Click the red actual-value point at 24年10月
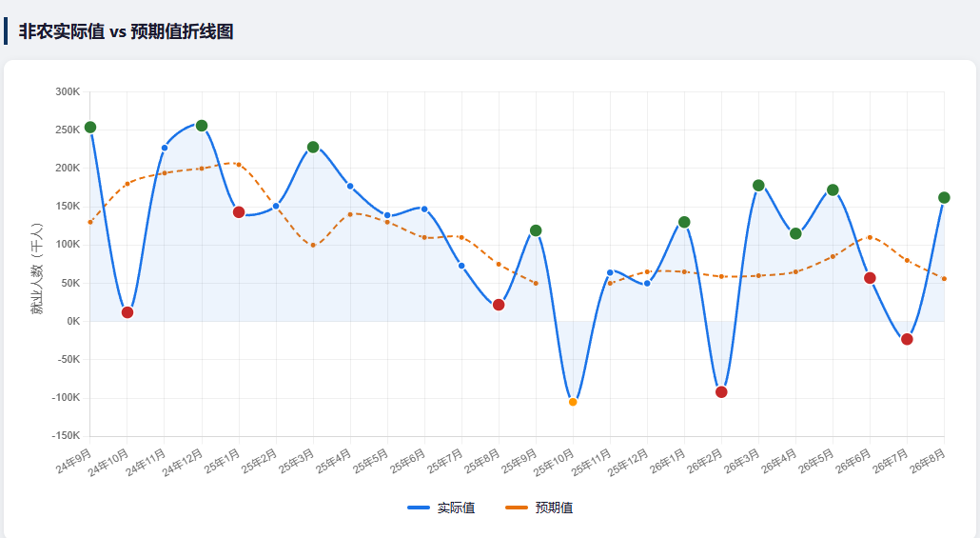The height and width of the screenshot is (538, 980). pos(127,312)
